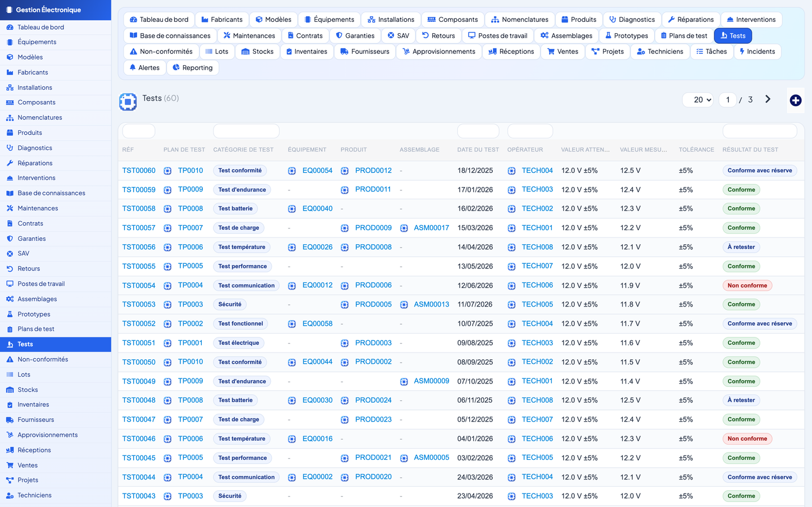This screenshot has height=507, width=812.
Task: Click the Alertes bell icon tab
Action: (x=133, y=67)
